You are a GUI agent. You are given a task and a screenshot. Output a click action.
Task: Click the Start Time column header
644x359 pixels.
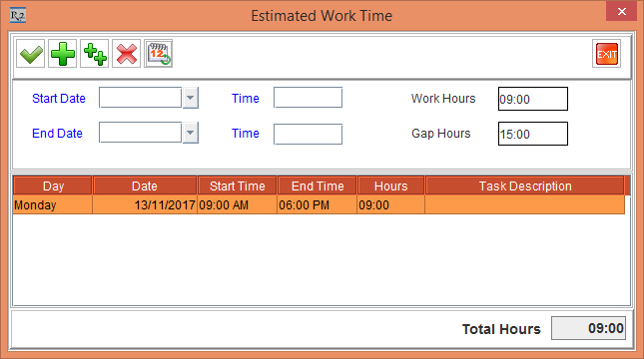click(x=238, y=185)
